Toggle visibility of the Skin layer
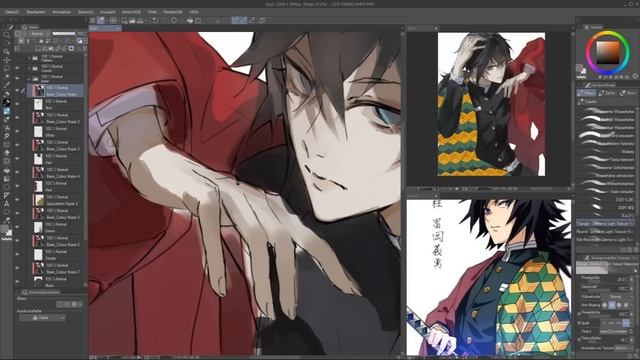Screen dimensions: 640x360 17,104
